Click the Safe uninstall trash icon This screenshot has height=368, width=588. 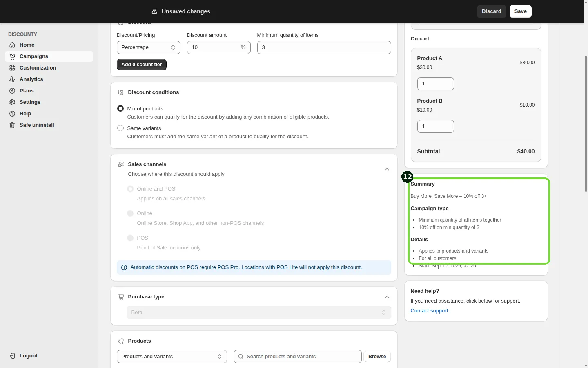[x=12, y=125]
